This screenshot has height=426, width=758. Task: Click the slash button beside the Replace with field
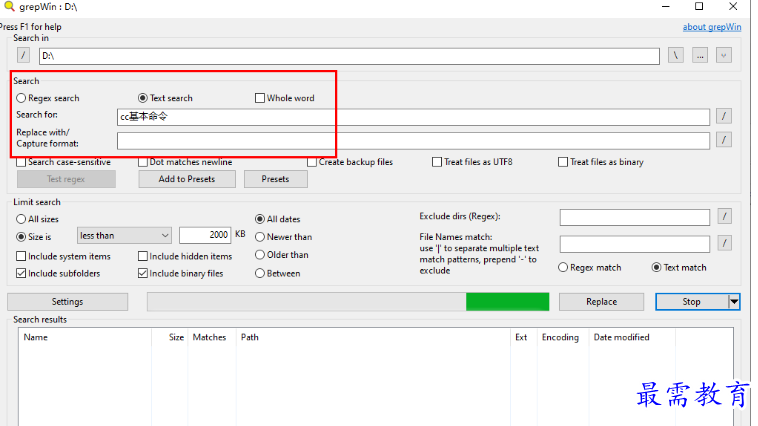[x=724, y=140]
